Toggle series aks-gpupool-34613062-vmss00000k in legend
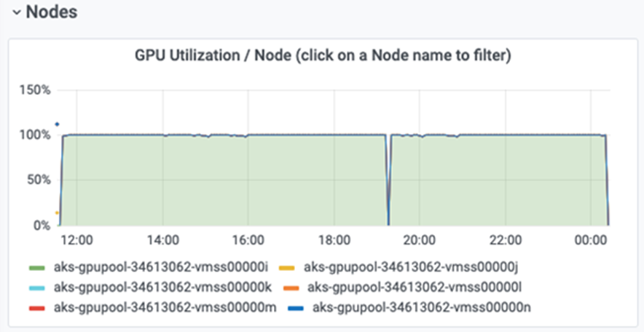644x332 pixels. click(162, 288)
